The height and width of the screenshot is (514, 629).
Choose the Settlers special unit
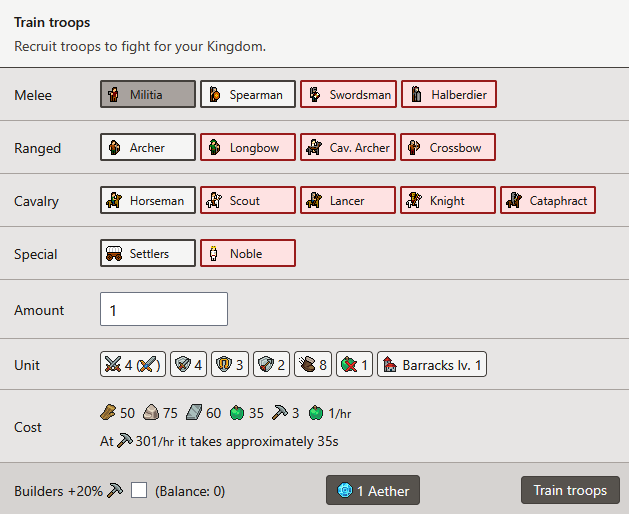point(148,253)
